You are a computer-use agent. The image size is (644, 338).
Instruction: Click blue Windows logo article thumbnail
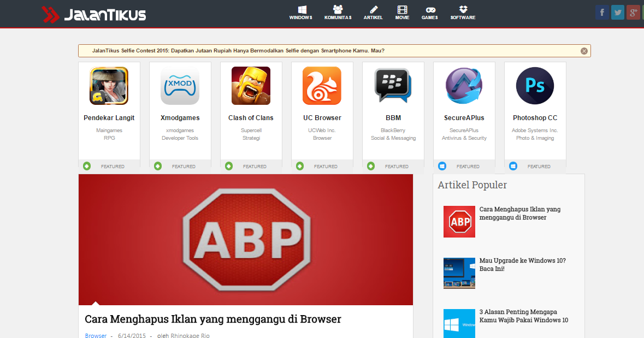[x=459, y=324]
